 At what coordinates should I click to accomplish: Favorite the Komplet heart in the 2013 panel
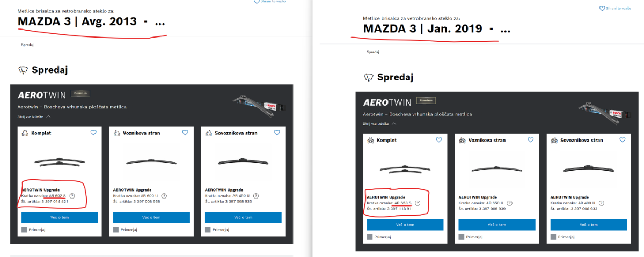[93, 133]
